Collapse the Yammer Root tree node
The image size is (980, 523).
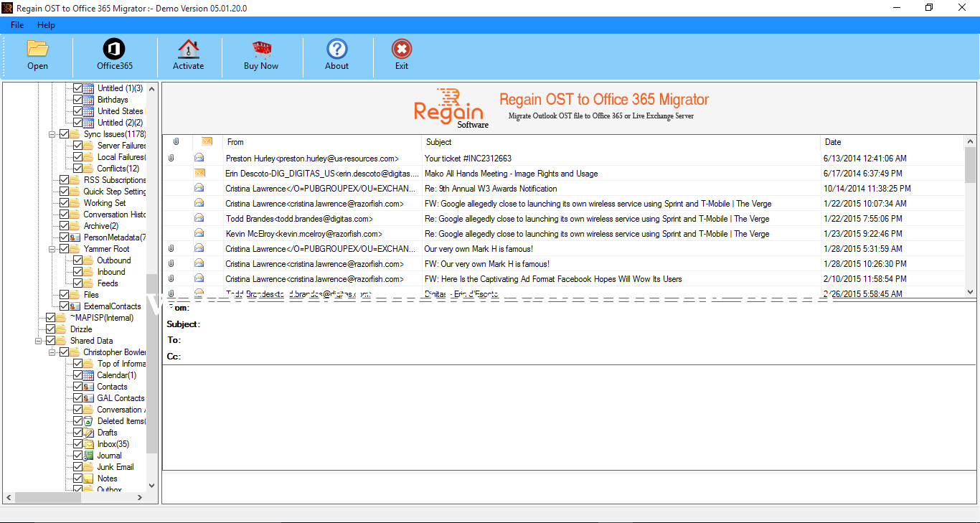click(52, 249)
